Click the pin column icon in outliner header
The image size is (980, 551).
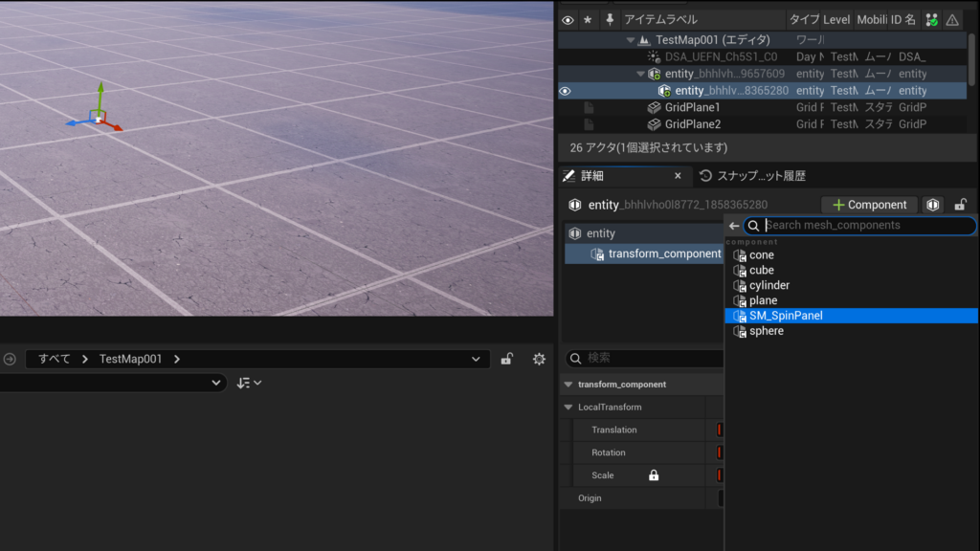[609, 19]
